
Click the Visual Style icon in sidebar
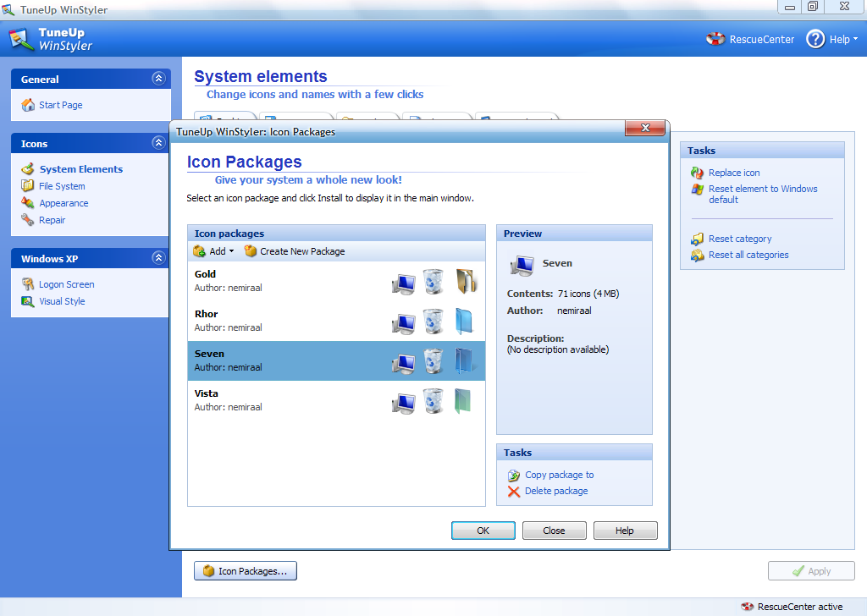point(28,301)
